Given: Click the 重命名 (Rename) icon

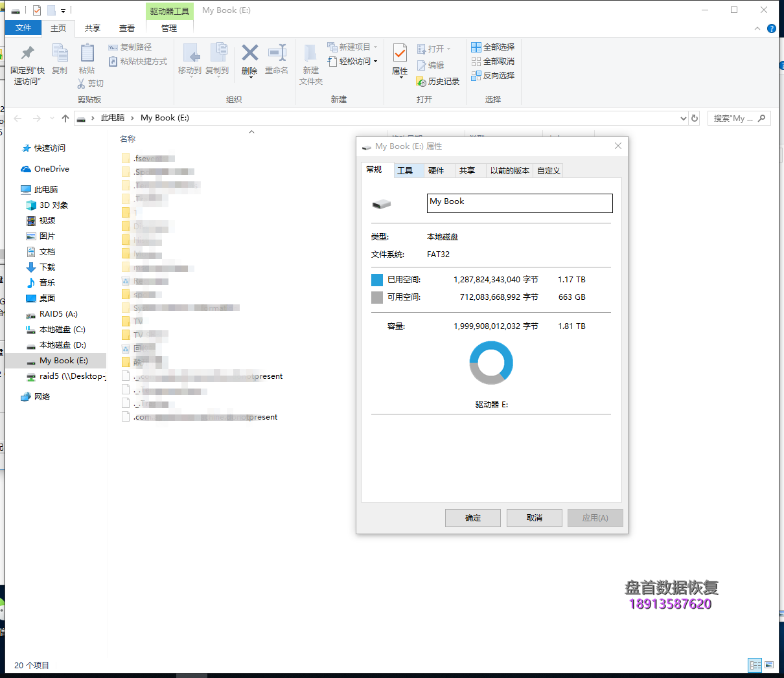Looking at the screenshot, I should click(277, 60).
